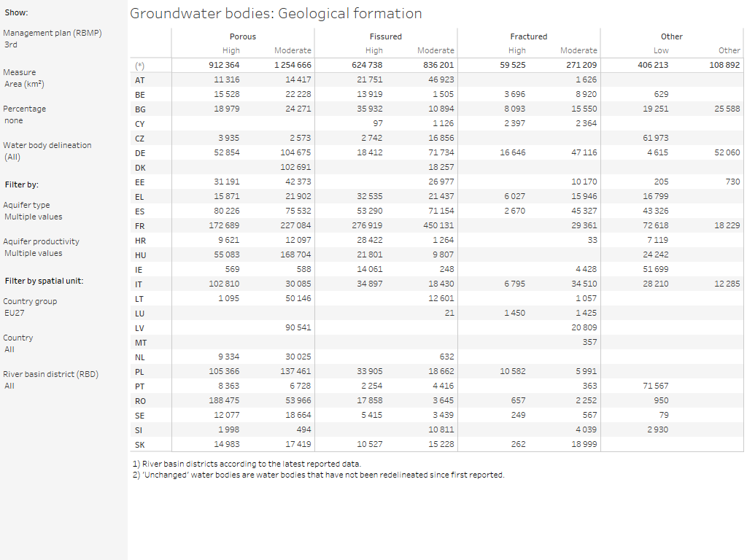Select the SE country row label
The image size is (747, 560).
[139, 416]
